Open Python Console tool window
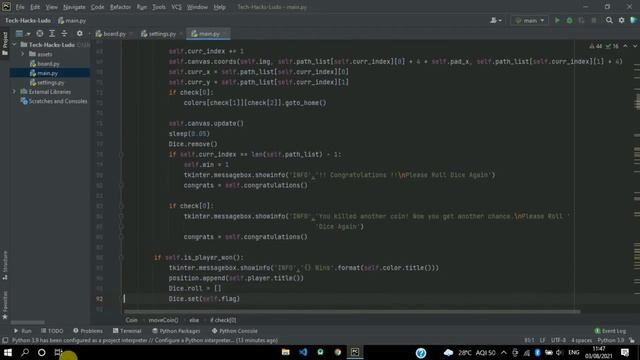 (235, 331)
